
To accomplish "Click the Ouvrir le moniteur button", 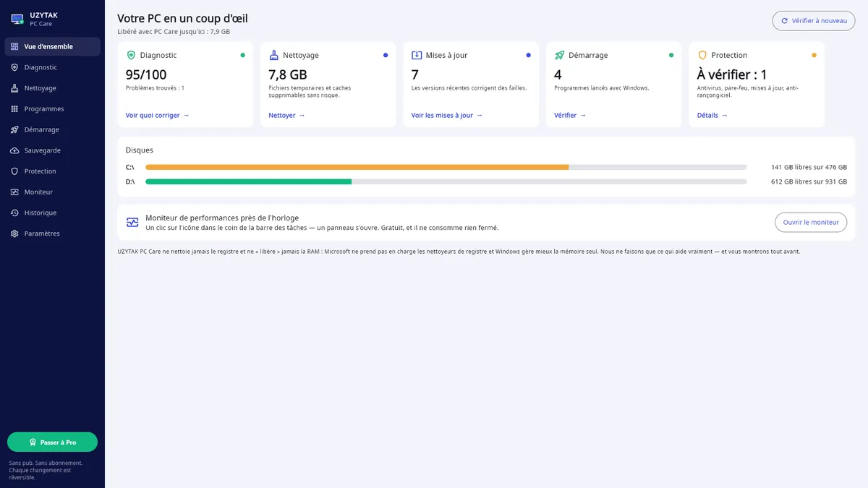I will 811,222.
